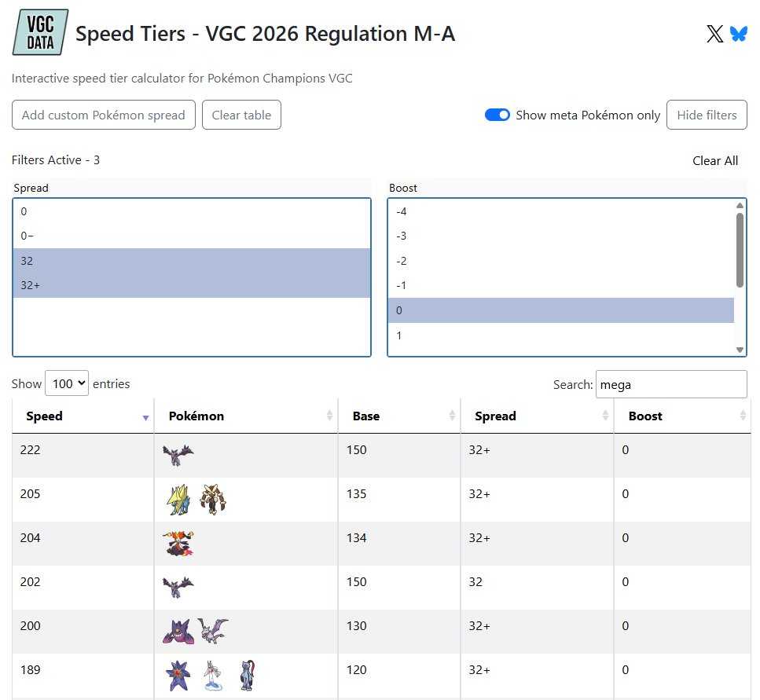This screenshot has height=700, width=760.
Task: Click Mega Starmie sprite in 189 row
Action: pos(178,676)
